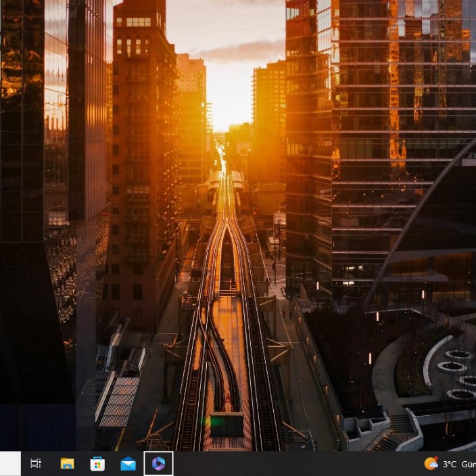Click empty taskbar space right of Copilot

(x=270, y=464)
